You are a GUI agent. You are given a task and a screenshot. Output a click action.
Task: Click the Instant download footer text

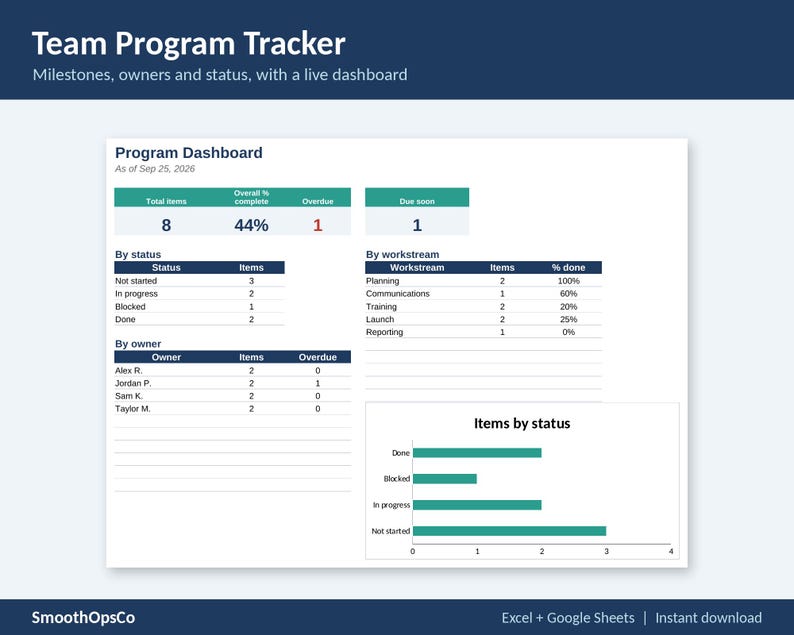tap(708, 618)
